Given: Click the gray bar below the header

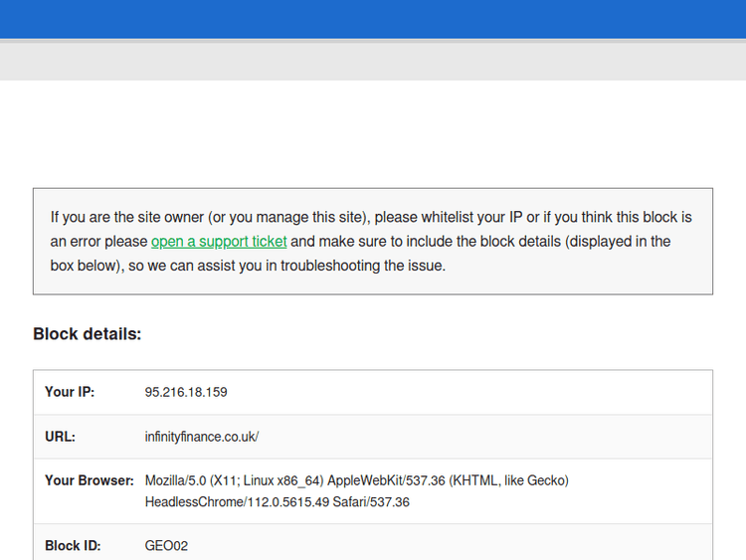Looking at the screenshot, I should point(373,61).
